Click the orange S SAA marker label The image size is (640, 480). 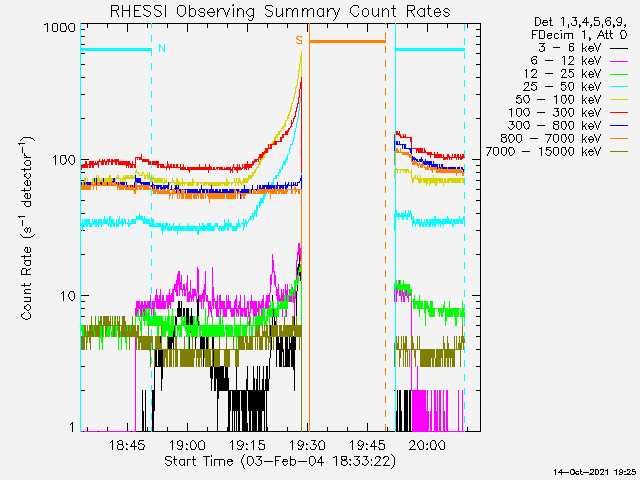coord(299,40)
